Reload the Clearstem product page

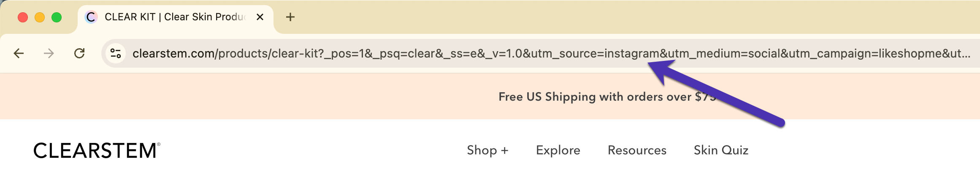tap(79, 53)
